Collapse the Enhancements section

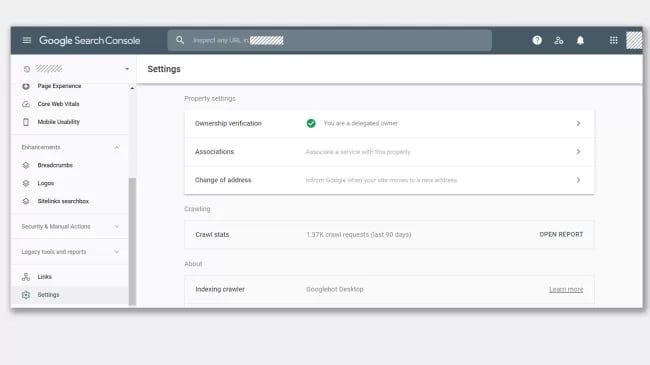pos(116,147)
